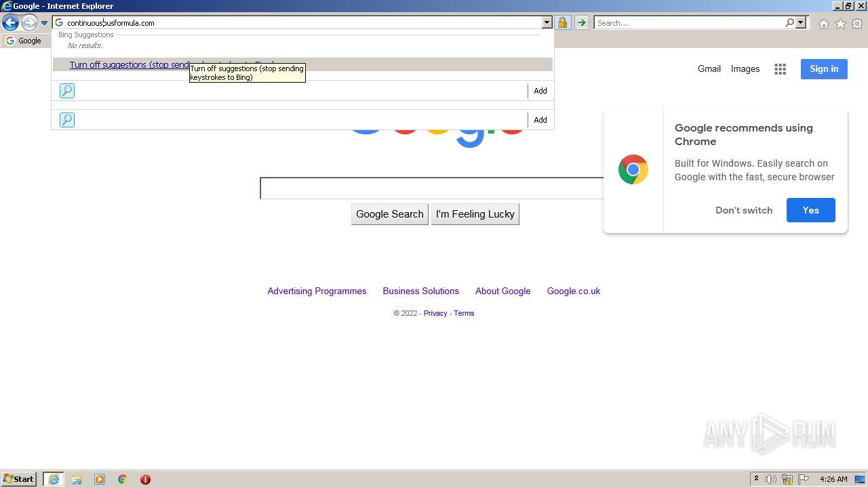Click the Google favicon in address bar
Viewport: 868px width, 488px height.
59,23
